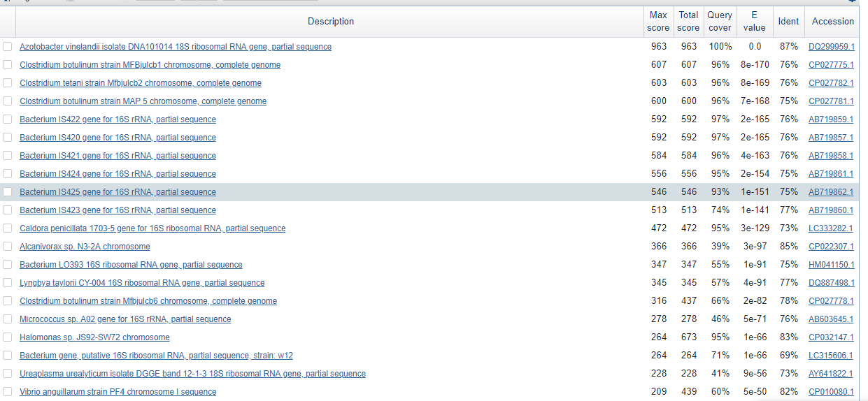Sort by Max score column header
Image resolution: width=868 pixels, height=401 pixels.
click(658, 22)
